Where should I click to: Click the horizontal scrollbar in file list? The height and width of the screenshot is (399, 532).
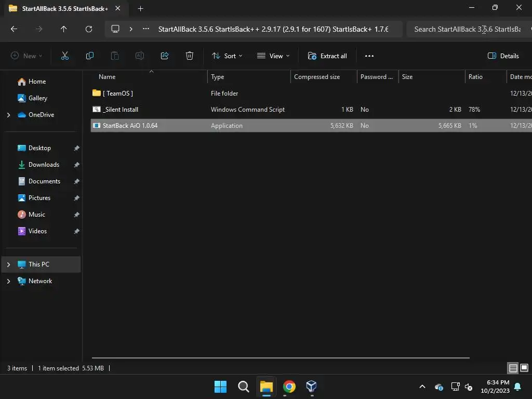[x=281, y=358]
